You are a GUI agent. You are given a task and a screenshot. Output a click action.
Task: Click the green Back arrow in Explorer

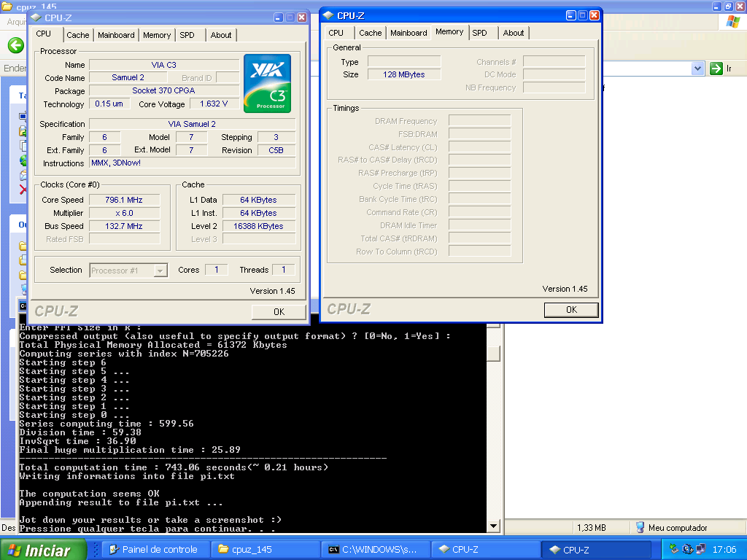16,46
